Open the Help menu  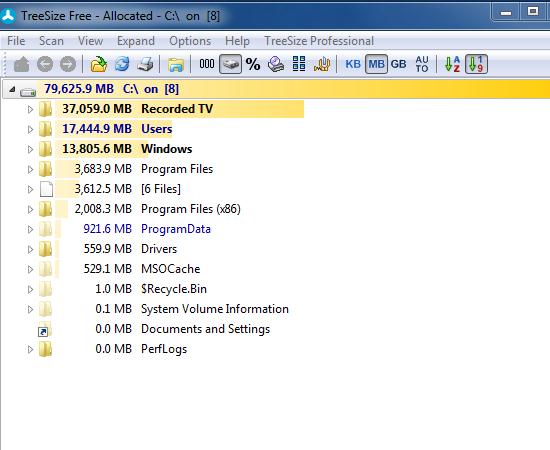(x=237, y=41)
